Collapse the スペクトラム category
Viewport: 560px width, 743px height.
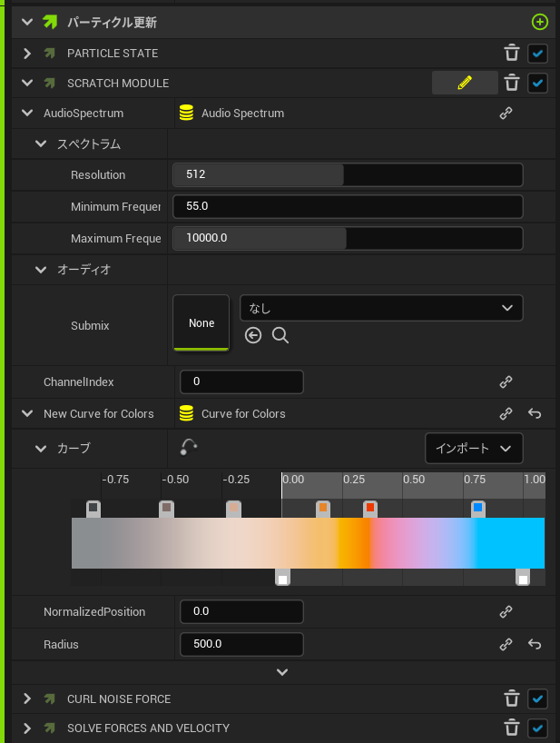[x=41, y=144]
